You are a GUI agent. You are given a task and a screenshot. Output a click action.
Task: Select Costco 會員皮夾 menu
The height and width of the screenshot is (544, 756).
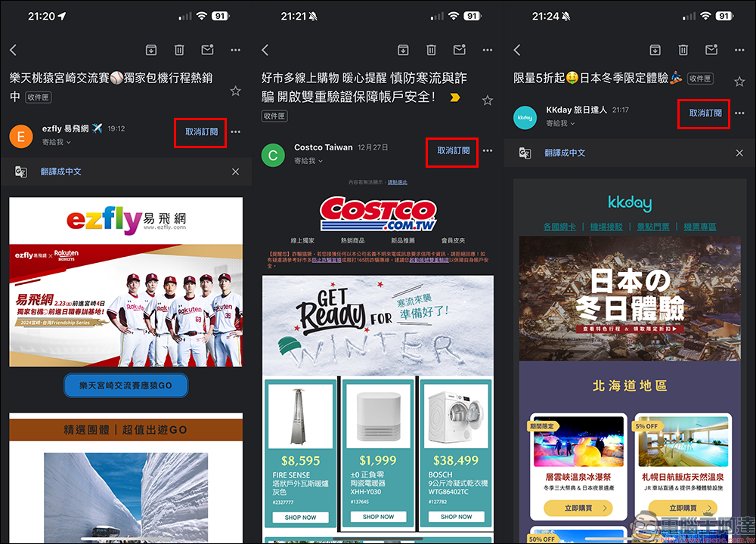(453, 240)
